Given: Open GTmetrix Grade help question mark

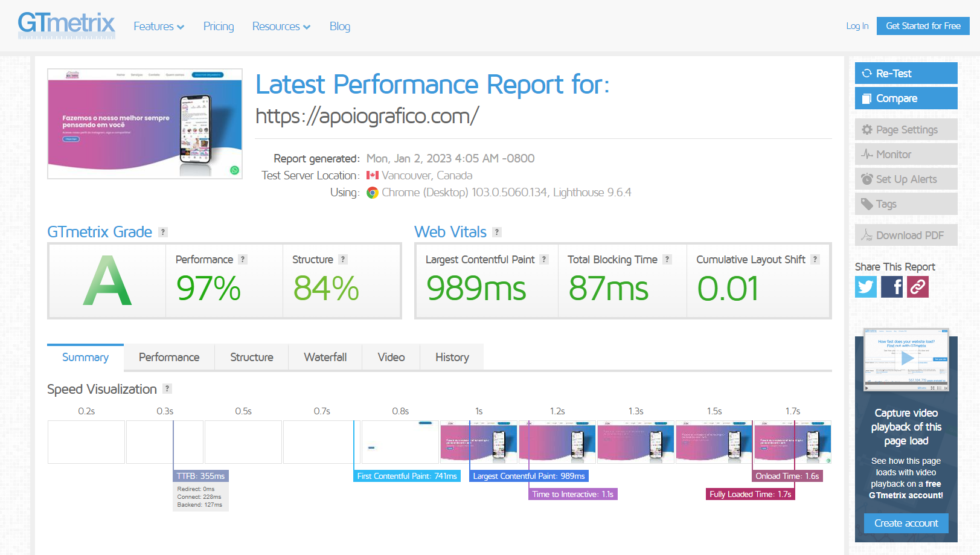Looking at the screenshot, I should pyautogui.click(x=163, y=232).
